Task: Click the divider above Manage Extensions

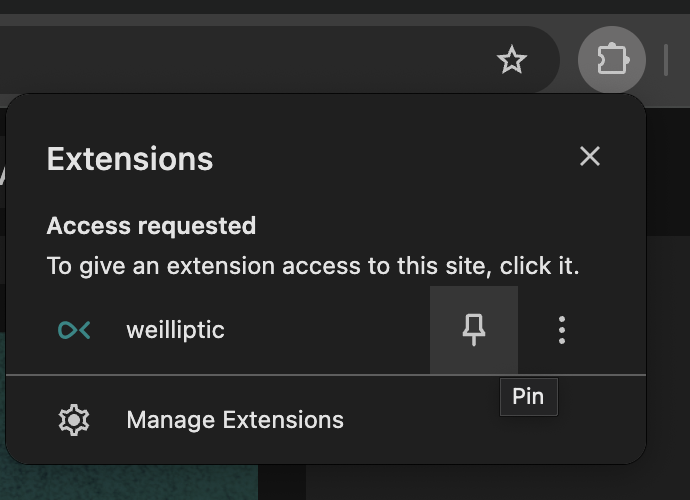Action: 326,375
